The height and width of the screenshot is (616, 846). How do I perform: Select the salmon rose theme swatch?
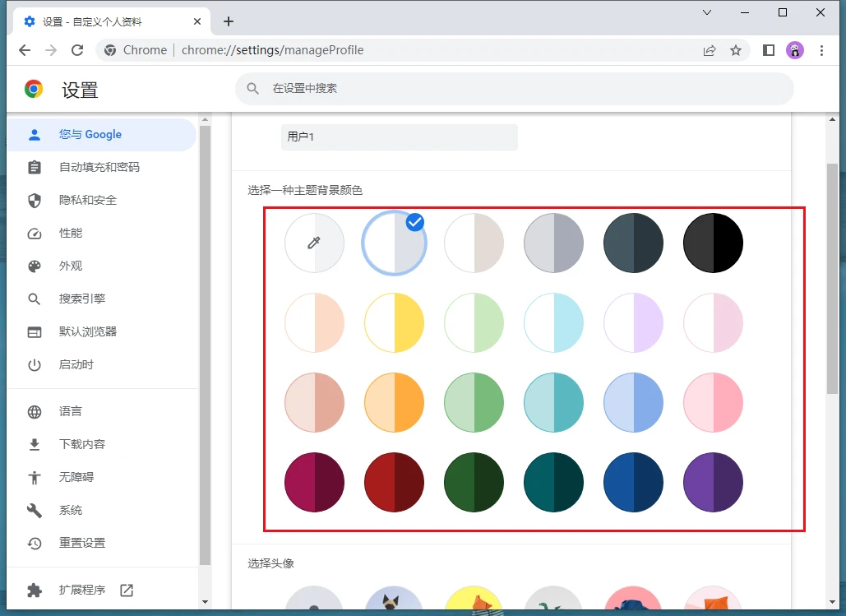click(314, 403)
